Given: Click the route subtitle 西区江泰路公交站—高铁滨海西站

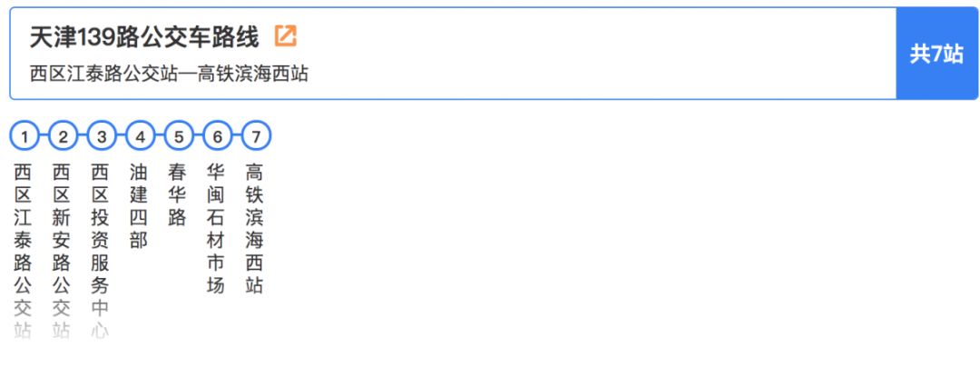Looking at the screenshot, I should (x=169, y=74).
